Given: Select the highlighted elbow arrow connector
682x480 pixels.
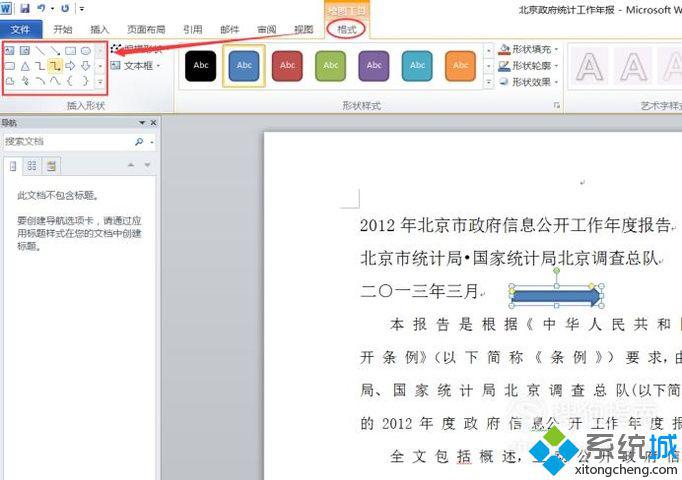Looking at the screenshot, I should point(55,66).
